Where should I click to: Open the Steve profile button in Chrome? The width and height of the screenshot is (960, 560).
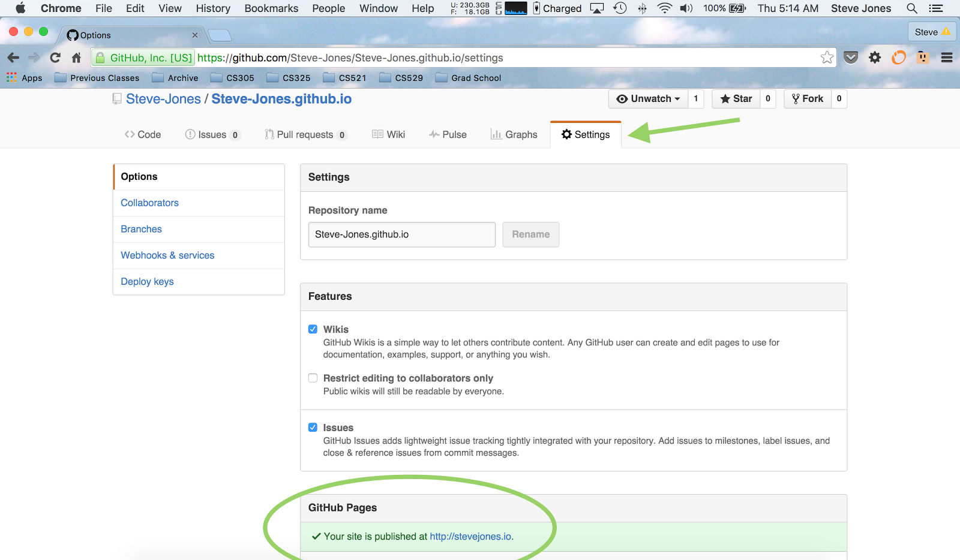coord(932,32)
